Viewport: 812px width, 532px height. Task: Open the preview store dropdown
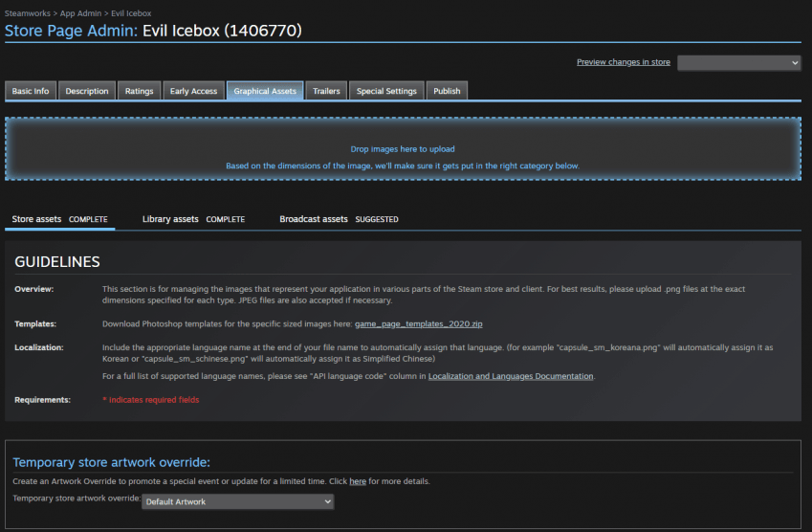[x=739, y=63]
